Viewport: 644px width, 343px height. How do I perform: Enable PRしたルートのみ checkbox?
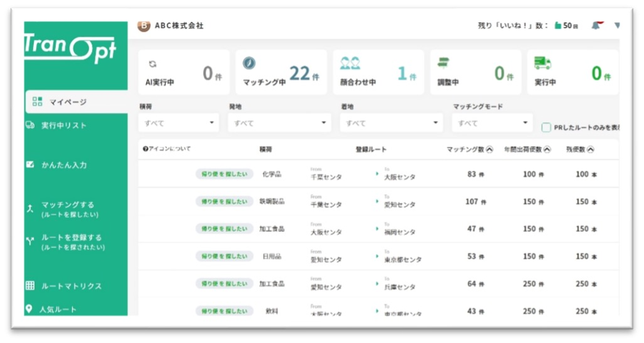546,128
